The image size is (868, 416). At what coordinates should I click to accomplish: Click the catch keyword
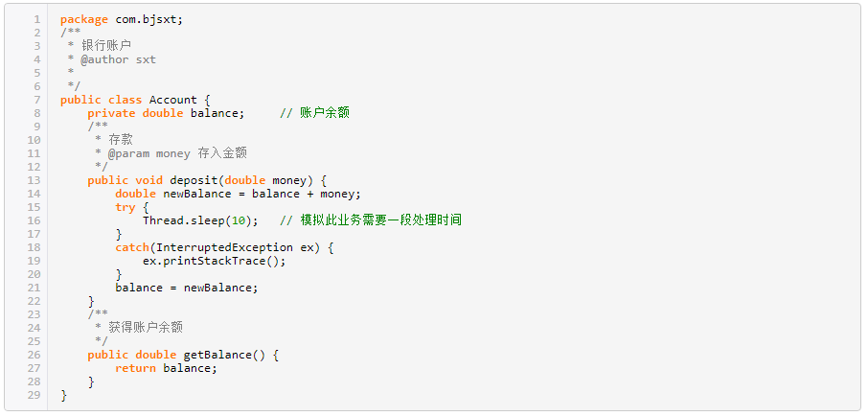tap(132, 247)
